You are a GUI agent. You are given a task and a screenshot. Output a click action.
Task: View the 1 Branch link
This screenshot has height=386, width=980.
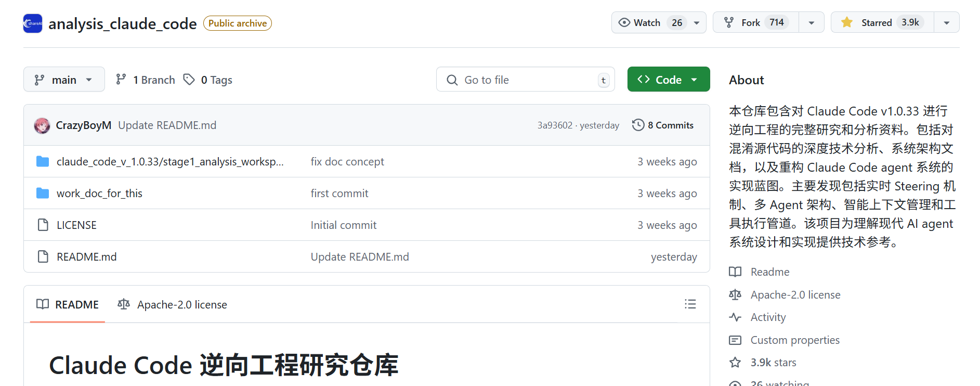pos(145,80)
